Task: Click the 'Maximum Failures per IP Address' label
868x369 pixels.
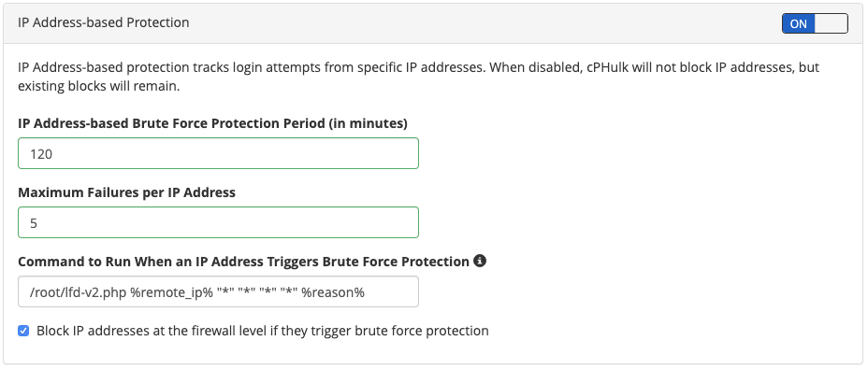Action: coord(127,192)
